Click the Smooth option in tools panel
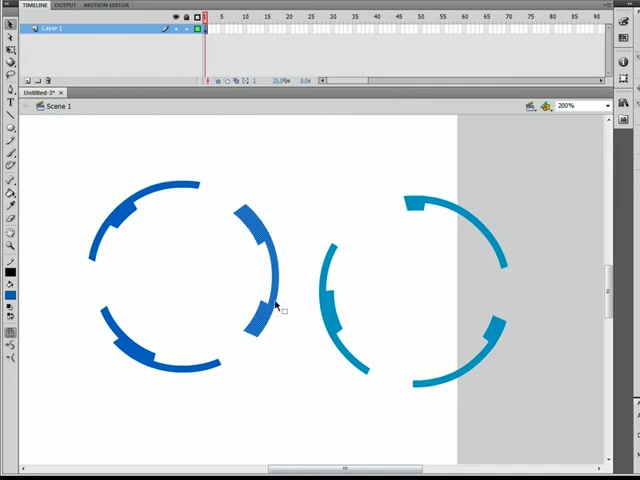 (10, 345)
